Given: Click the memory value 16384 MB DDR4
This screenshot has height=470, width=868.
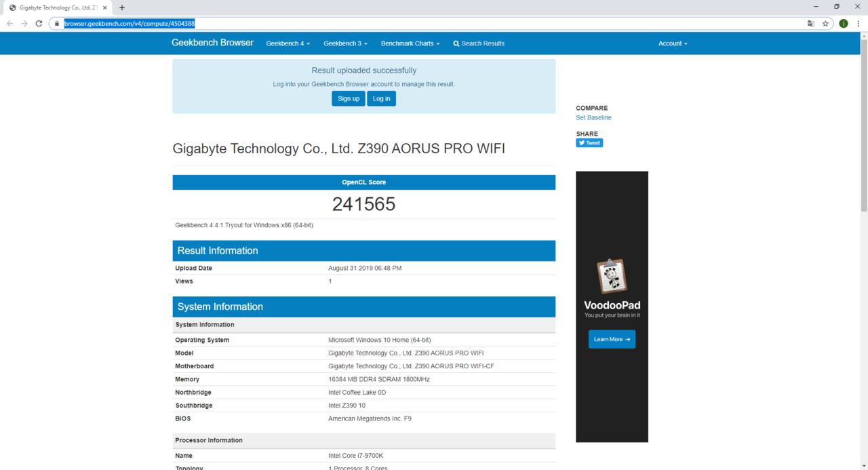Looking at the screenshot, I should point(379,379).
